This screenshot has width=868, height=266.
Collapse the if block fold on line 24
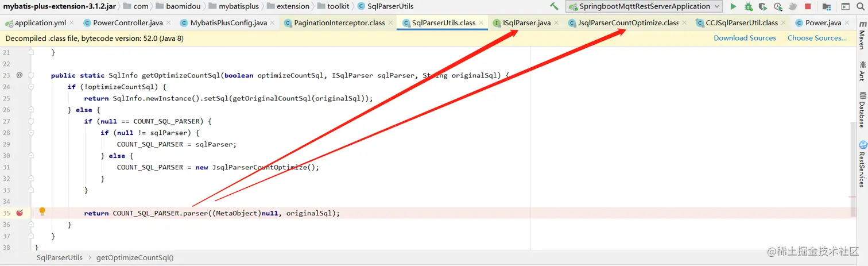click(32, 87)
